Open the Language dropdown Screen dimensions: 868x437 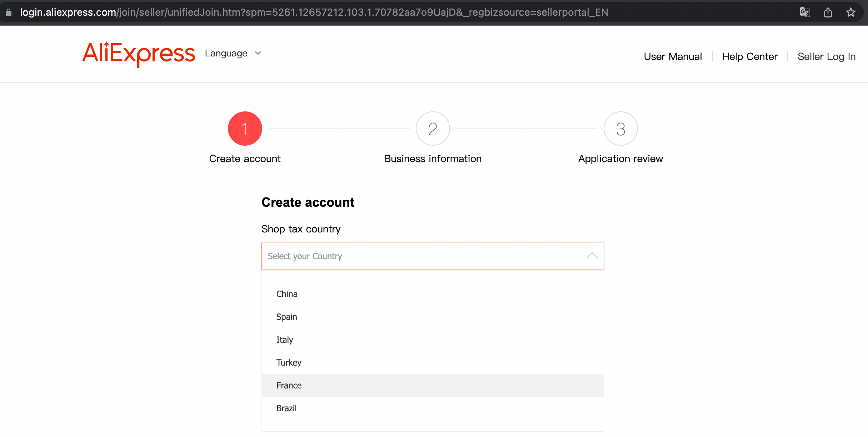[x=233, y=53]
